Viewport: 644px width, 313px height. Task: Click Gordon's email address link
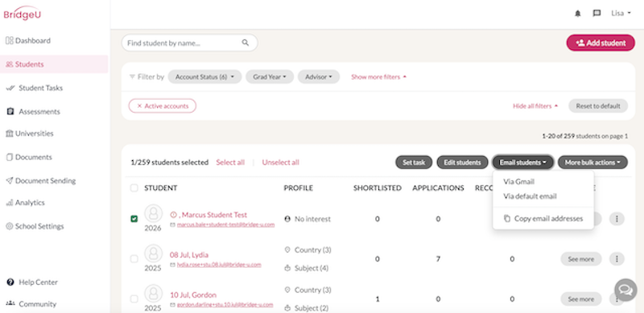pyautogui.click(x=225, y=304)
